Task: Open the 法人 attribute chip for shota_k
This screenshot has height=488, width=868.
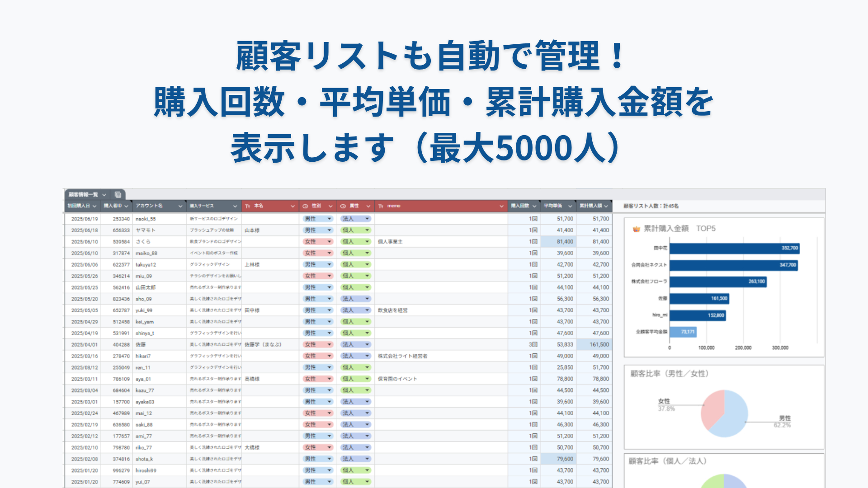Action: coord(356,459)
